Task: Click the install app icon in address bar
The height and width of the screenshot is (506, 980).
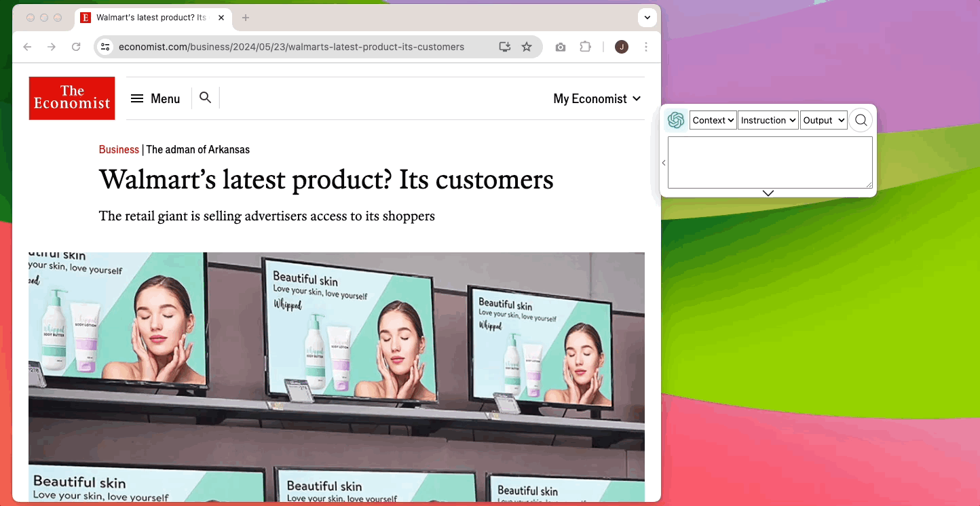Action: tap(504, 47)
